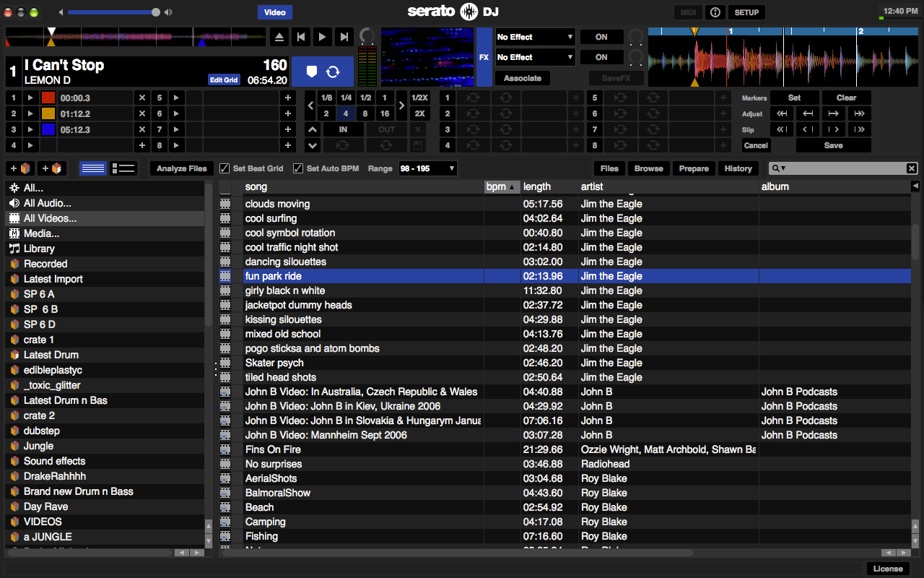Turn ON the first effect slot

pos(601,37)
